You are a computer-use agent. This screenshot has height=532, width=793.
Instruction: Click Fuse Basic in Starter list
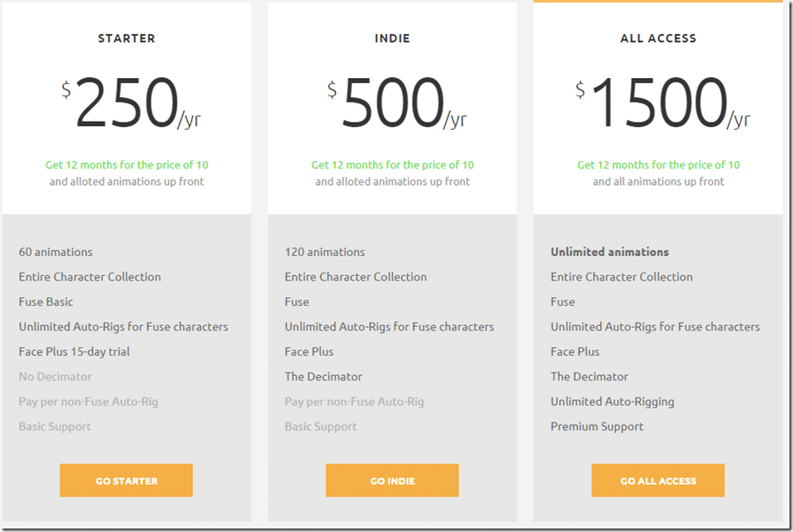coord(46,301)
